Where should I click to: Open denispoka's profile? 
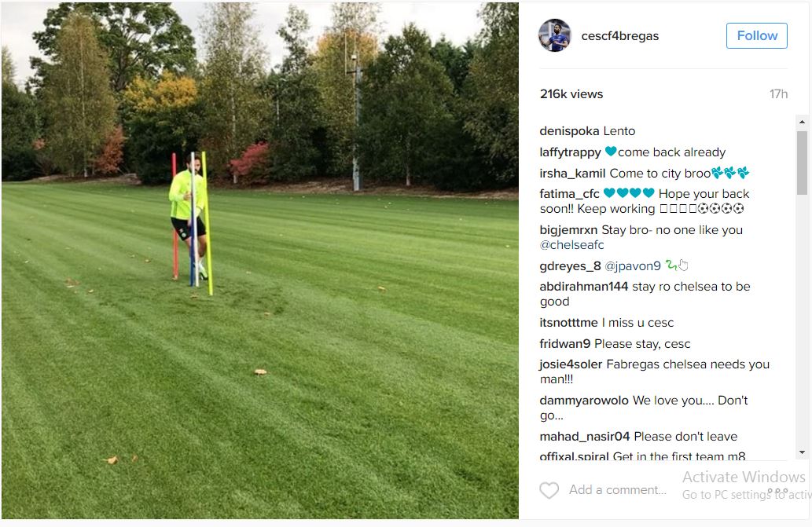pyautogui.click(x=570, y=131)
